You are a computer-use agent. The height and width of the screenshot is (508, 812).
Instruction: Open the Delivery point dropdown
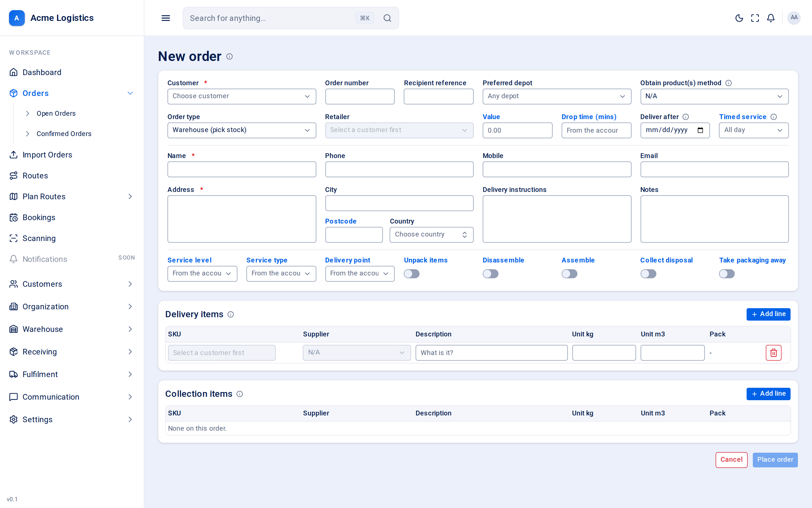[x=360, y=274]
